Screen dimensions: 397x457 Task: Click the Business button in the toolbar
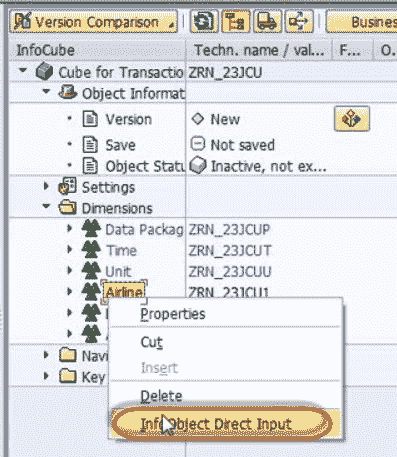[x=361, y=22]
